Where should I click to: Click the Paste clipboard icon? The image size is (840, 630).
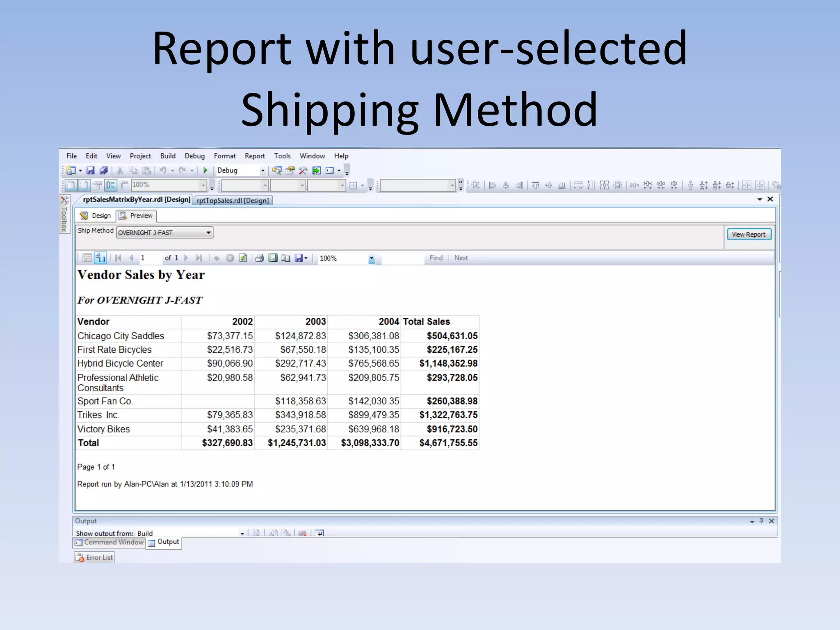(146, 170)
